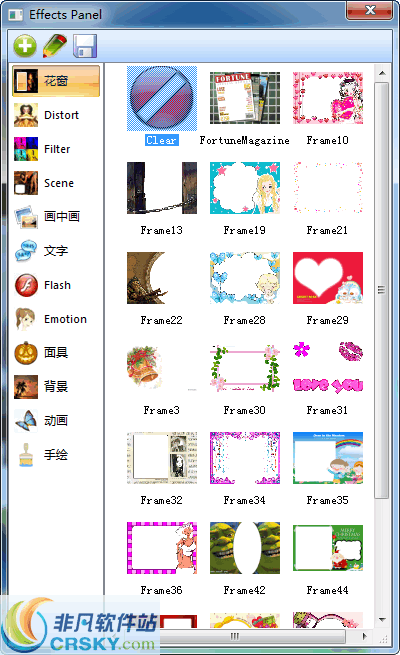This screenshot has height=655, width=400.
Task: Choose the Frame22 thumbnail
Action: [x=162, y=278]
